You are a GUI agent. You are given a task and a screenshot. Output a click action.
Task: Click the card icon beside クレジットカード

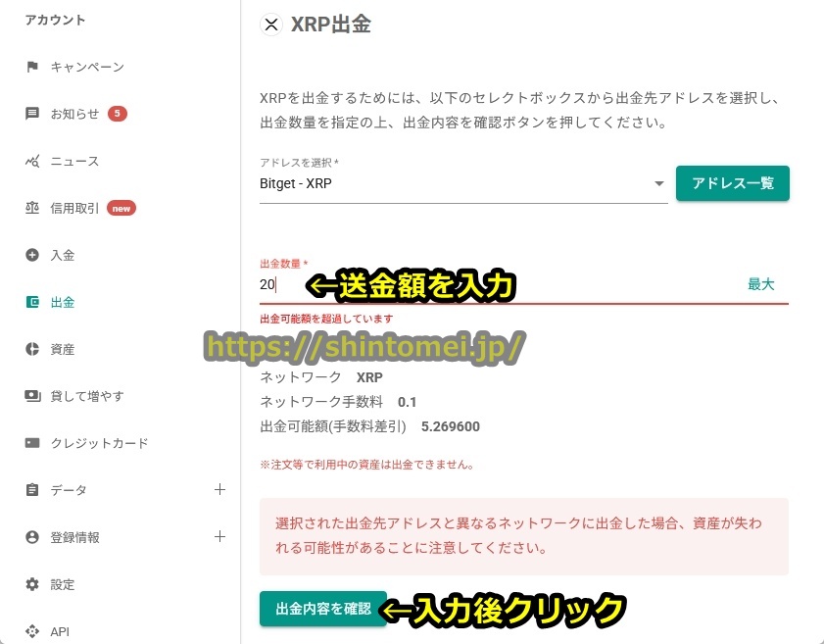(x=32, y=443)
